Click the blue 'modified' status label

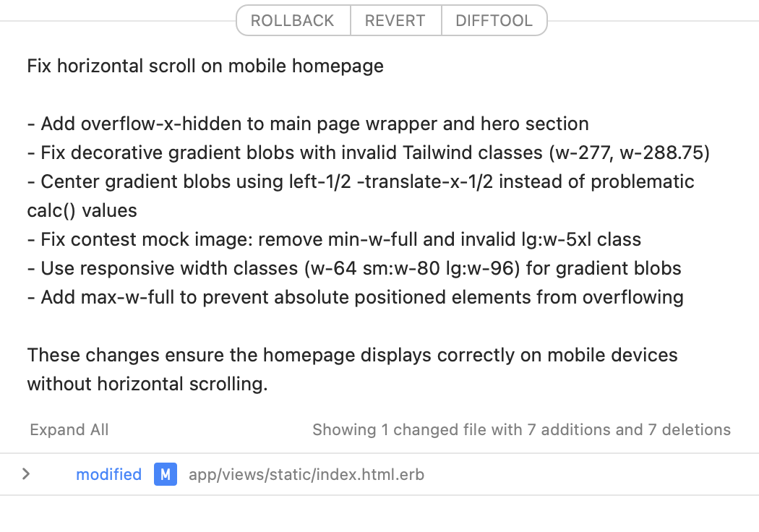point(108,474)
